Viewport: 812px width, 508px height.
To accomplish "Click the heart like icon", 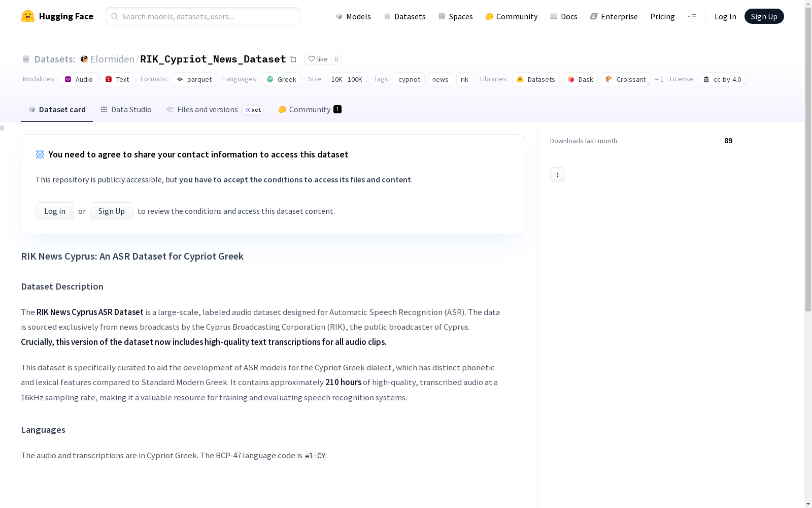I will (312, 59).
